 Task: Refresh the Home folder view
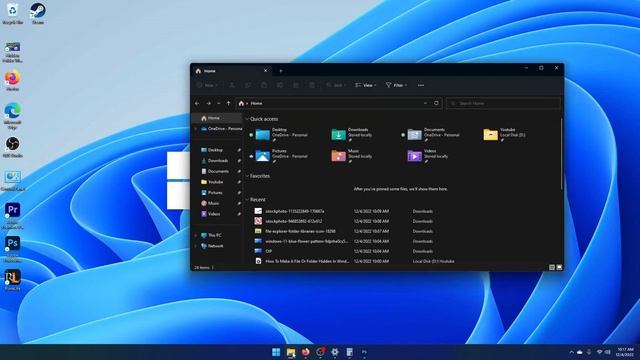(x=436, y=103)
